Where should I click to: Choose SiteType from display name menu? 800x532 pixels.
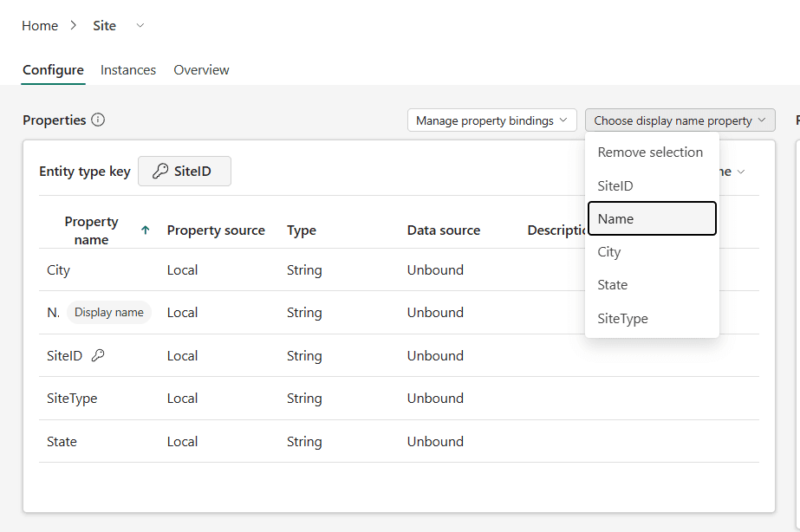pyautogui.click(x=652, y=318)
